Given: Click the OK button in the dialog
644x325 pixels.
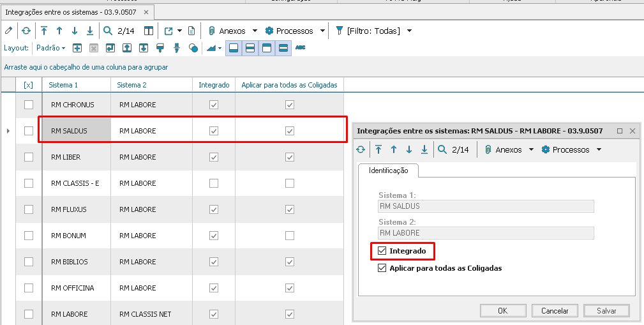Looking at the screenshot, I should [503, 310].
